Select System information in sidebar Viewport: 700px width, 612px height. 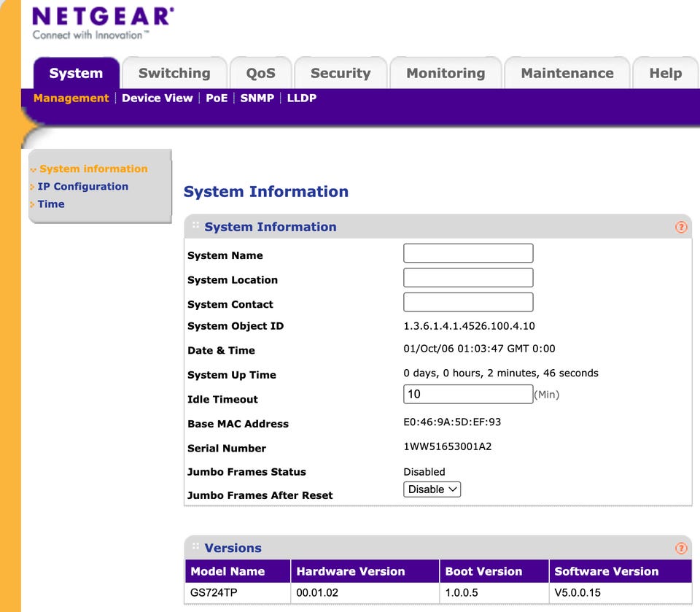[93, 169]
